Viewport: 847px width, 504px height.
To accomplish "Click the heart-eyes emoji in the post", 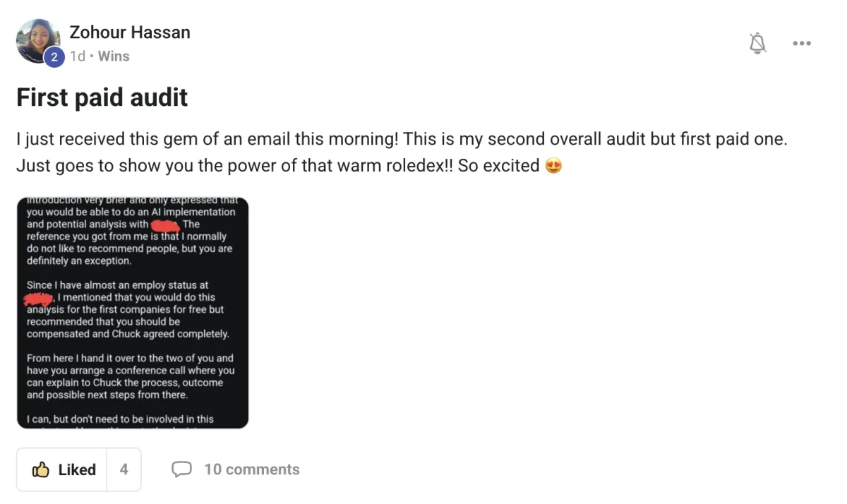I will pos(554,167).
